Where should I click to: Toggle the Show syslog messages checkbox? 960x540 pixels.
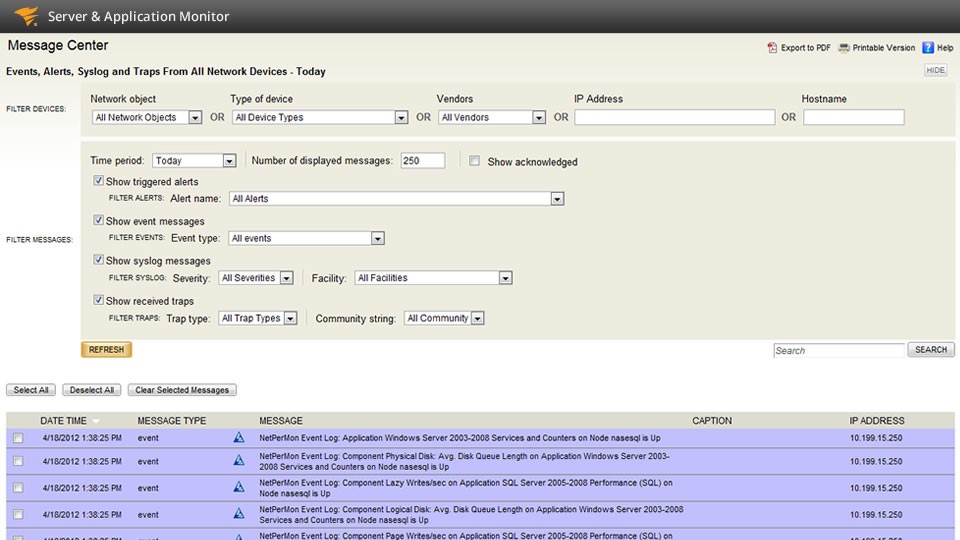99,260
